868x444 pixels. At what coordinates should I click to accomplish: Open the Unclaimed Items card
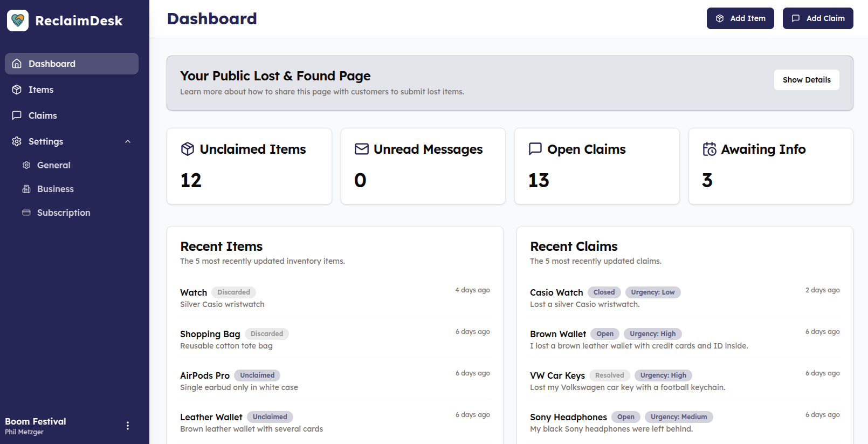tap(249, 166)
